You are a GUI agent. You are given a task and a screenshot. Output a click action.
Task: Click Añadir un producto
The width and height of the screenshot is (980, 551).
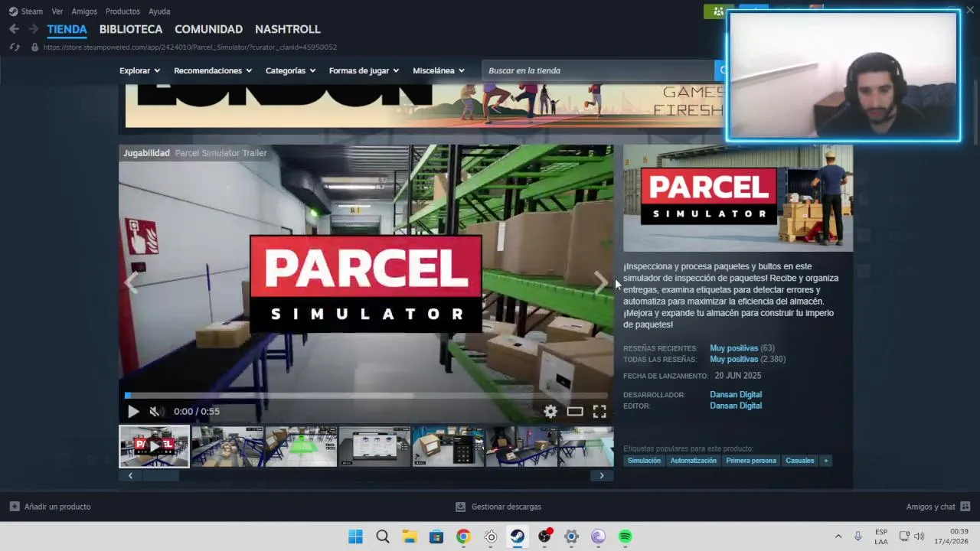tap(51, 507)
